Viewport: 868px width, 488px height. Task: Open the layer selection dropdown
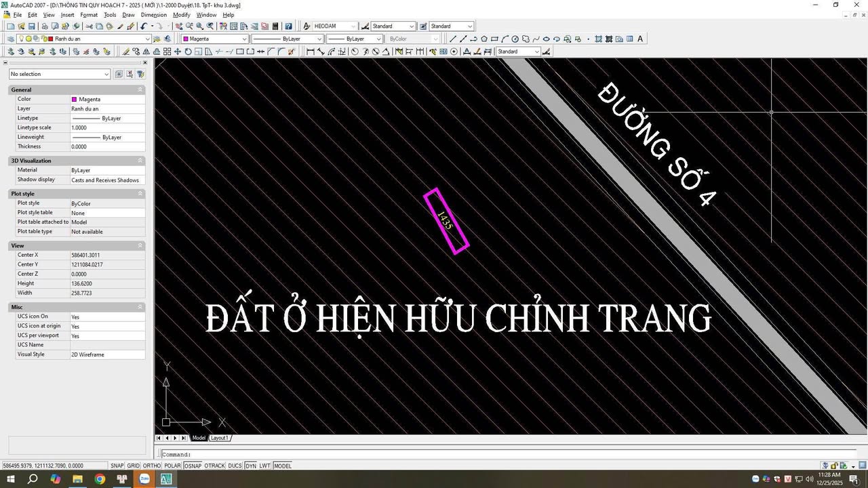(147, 39)
